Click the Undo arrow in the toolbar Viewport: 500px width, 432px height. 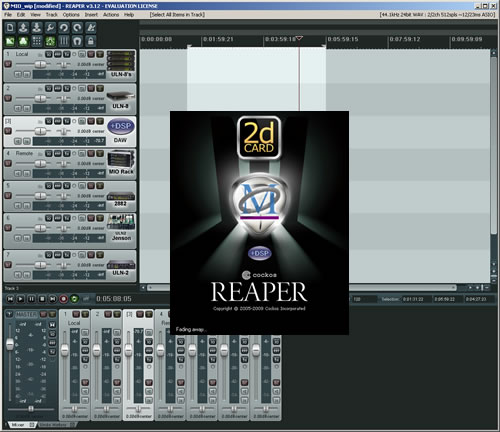click(x=64, y=28)
